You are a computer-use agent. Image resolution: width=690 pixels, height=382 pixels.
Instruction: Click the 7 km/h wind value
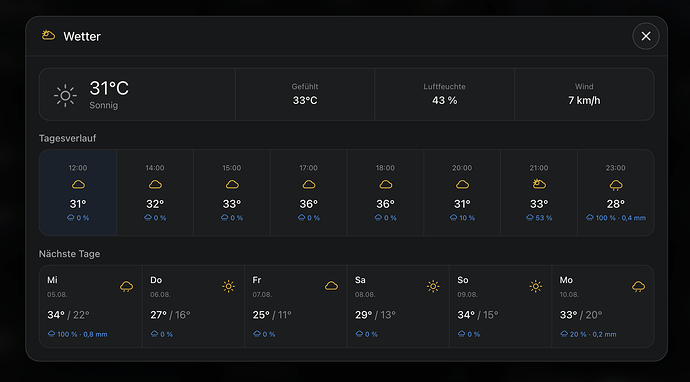pos(584,100)
